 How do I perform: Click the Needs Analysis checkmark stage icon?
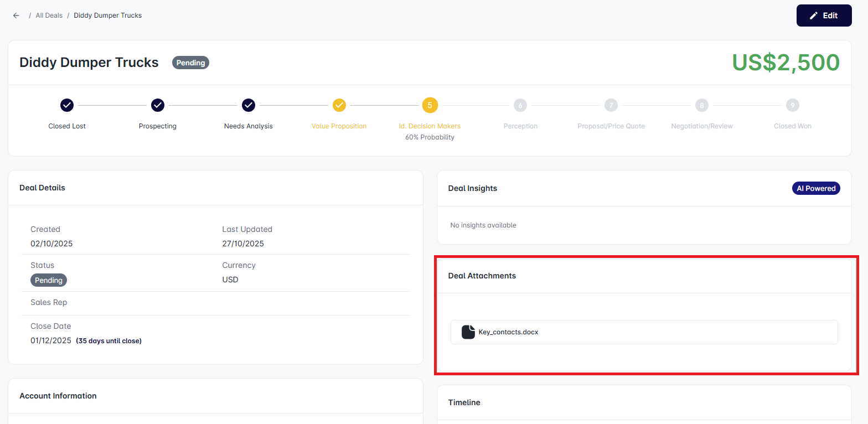[x=249, y=105]
